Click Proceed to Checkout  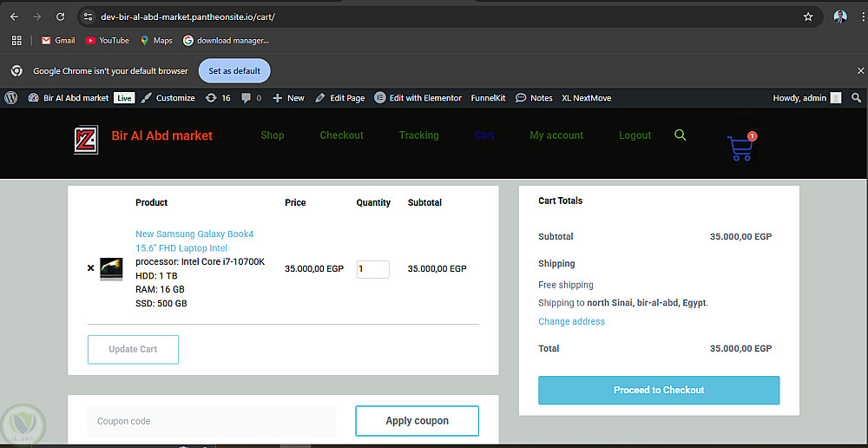659,390
